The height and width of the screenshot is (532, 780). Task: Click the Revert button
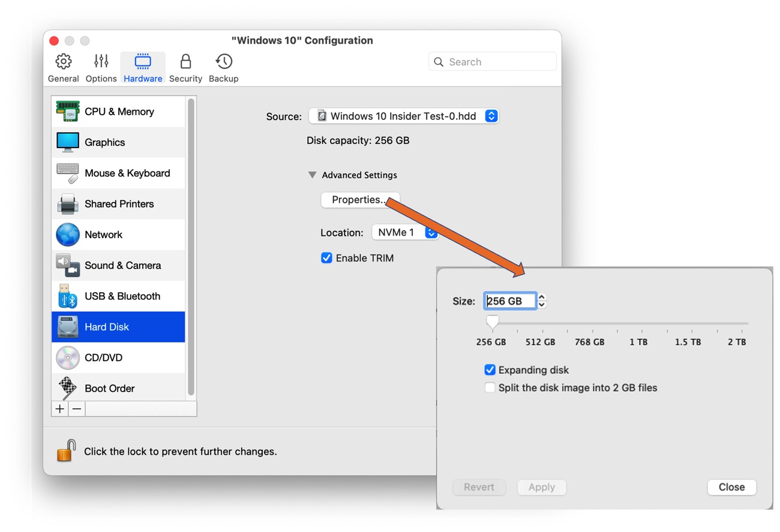tap(479, 487)
